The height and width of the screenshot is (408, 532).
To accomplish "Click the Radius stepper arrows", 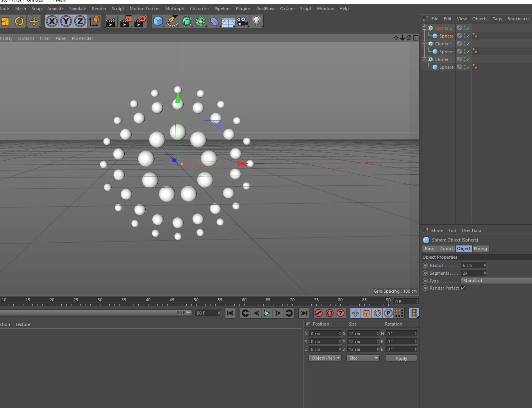I will 485,265.
